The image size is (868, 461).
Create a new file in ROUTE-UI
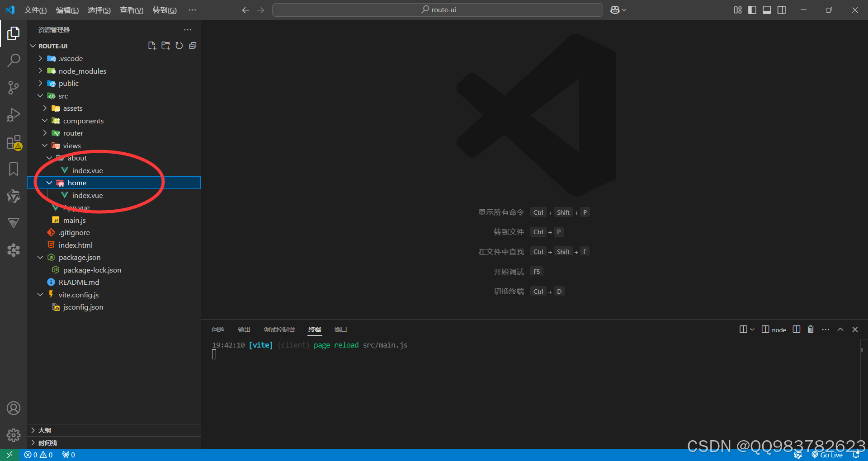(152, 46)
